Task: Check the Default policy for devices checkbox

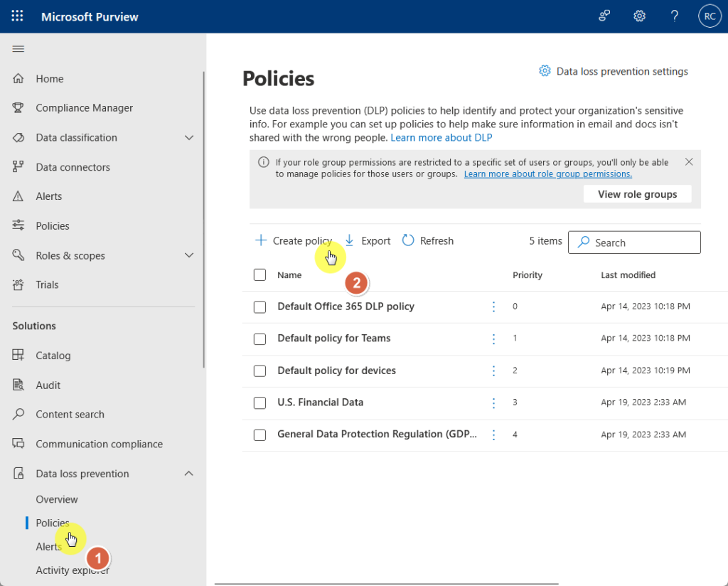Action: (260, 371)
